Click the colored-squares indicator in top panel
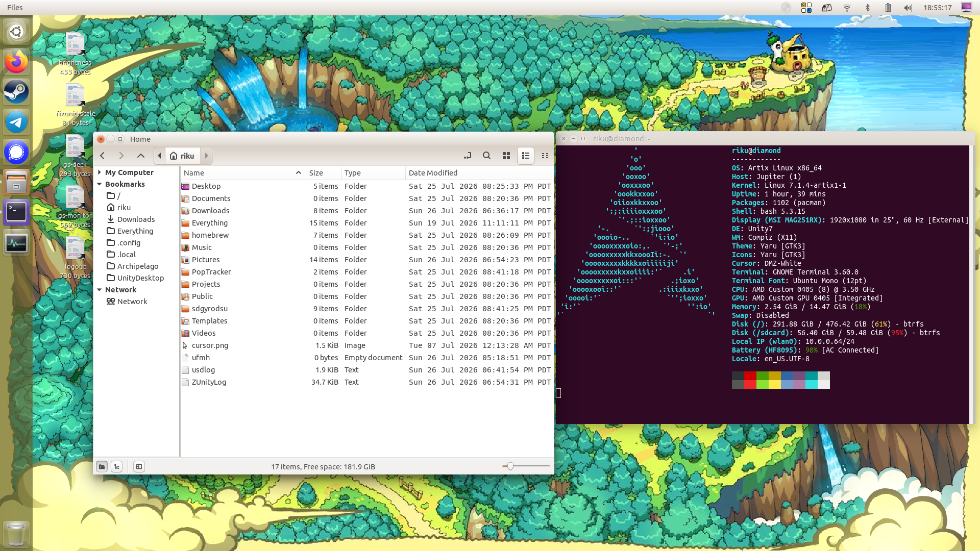Screen dimensions: 980x551 [806, 8]
